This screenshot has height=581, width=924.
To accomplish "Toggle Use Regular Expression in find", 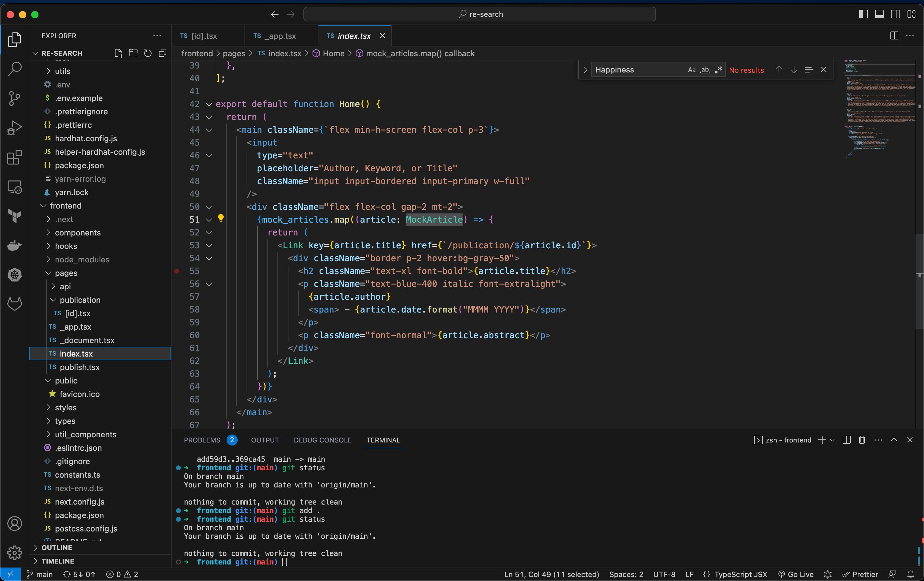I will (x=718, y=70).
